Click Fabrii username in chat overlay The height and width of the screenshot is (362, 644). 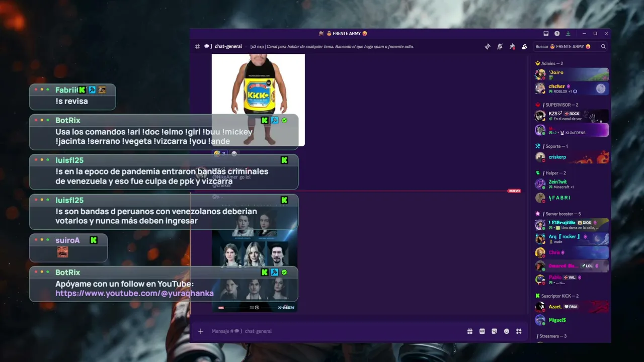coord(66,90)
